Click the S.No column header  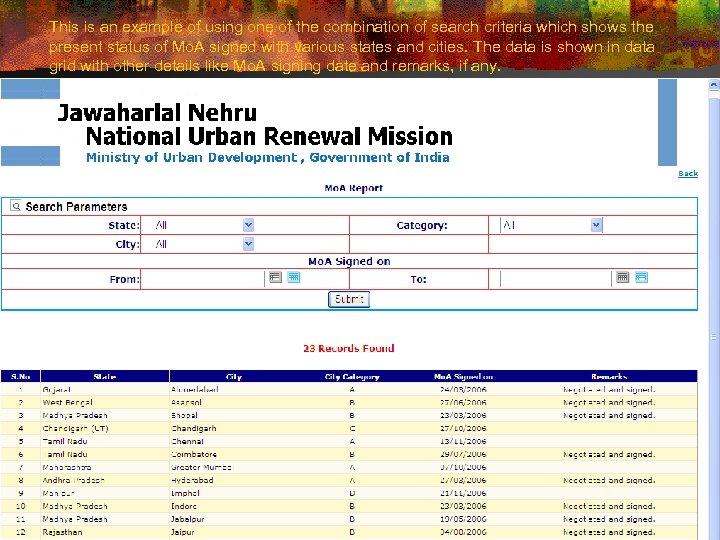21,377
